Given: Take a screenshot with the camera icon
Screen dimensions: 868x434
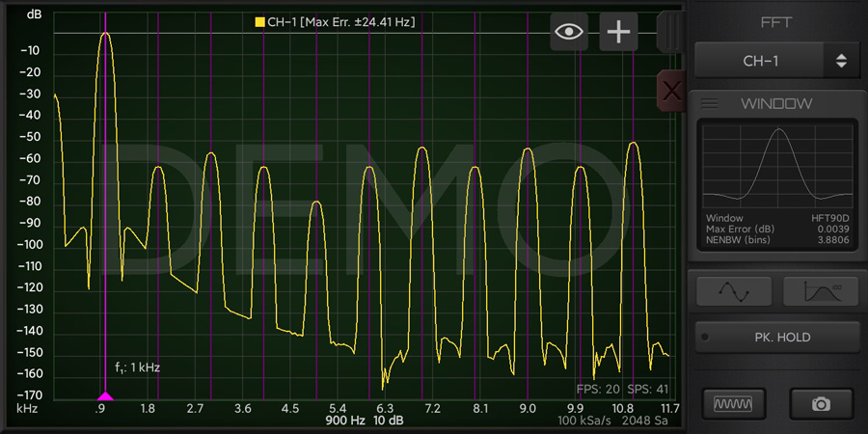Looking at the screenshot, I should click(821, 404).
